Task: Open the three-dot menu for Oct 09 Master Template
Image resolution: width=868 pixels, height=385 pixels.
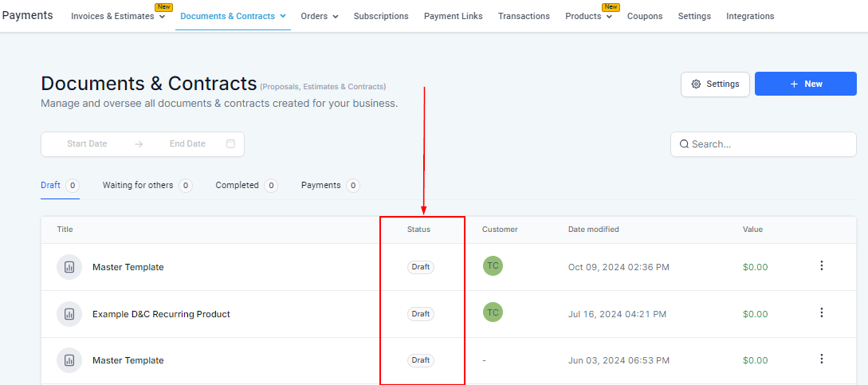Action: (x=822, y=266)
